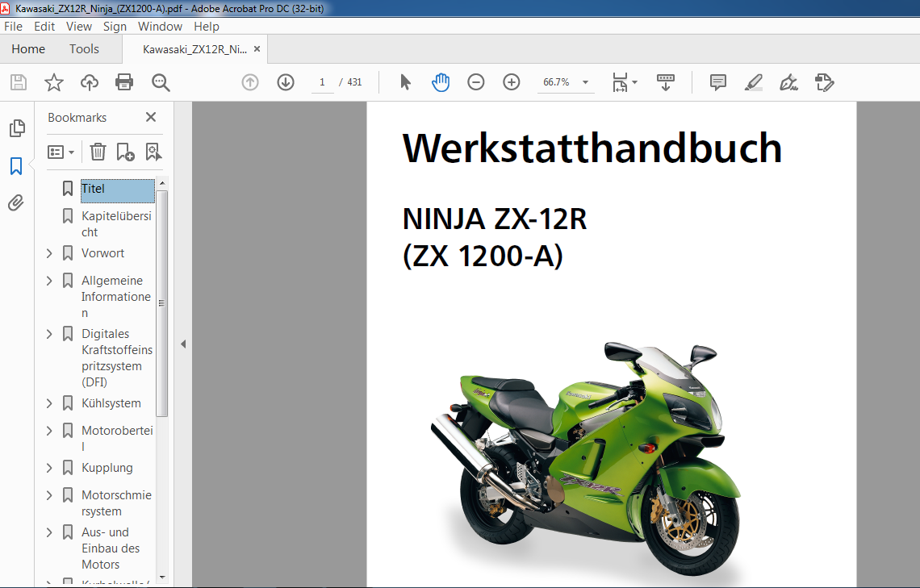The height and width of the screenshot is (588, 920).
Task: Choose the Selection arrow tool
Action: [x=405, y=82]
